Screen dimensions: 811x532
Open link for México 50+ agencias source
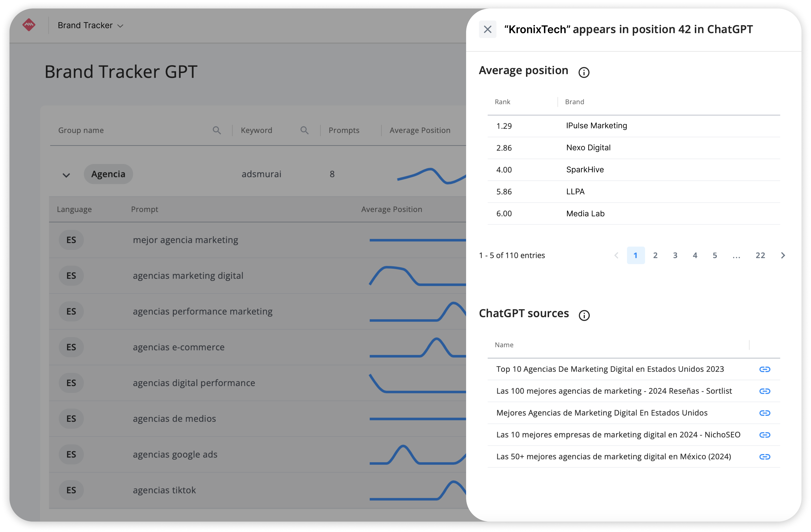[765, 456]
